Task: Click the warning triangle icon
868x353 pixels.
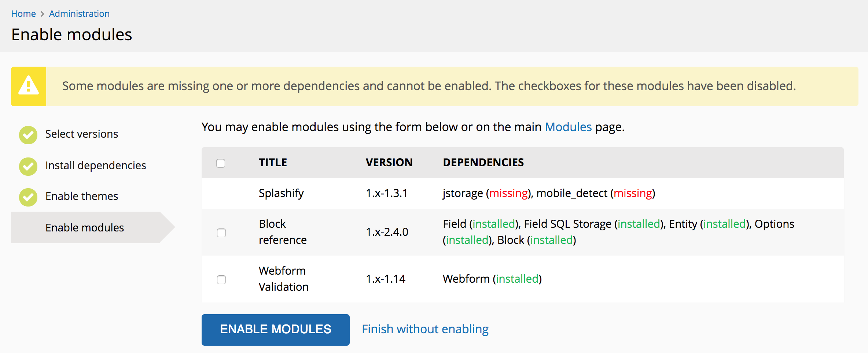Action: tap(29, 86)
